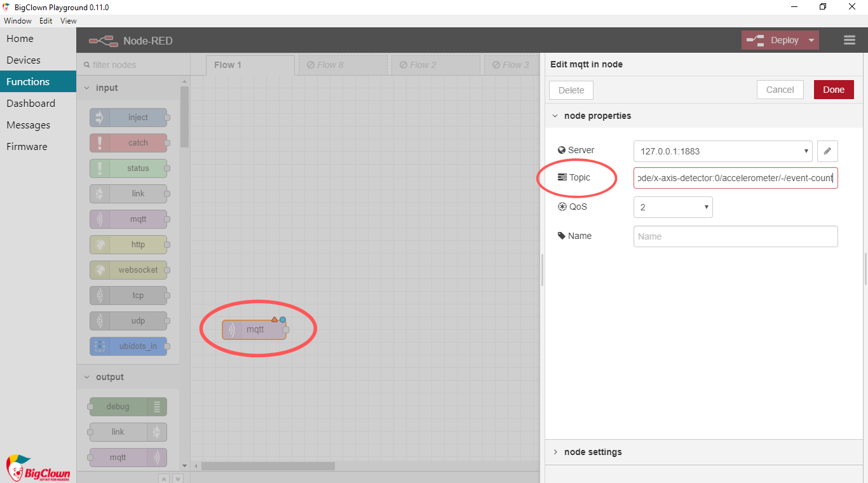Open the Firmware page

38,146
